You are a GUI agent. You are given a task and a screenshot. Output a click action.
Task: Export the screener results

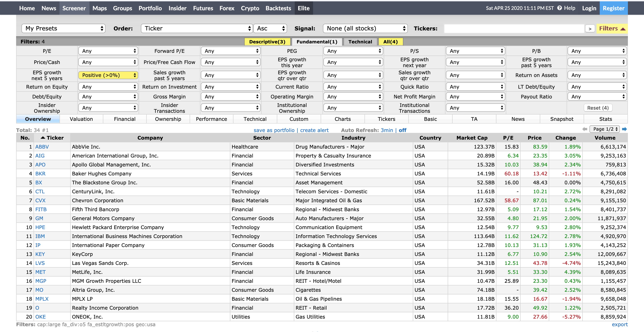(619, 324)
